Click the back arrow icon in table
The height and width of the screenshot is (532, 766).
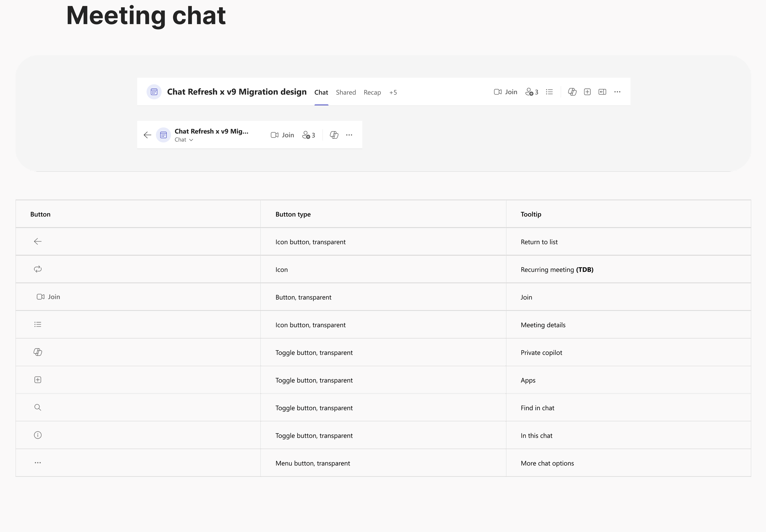(x=38, y=241)
